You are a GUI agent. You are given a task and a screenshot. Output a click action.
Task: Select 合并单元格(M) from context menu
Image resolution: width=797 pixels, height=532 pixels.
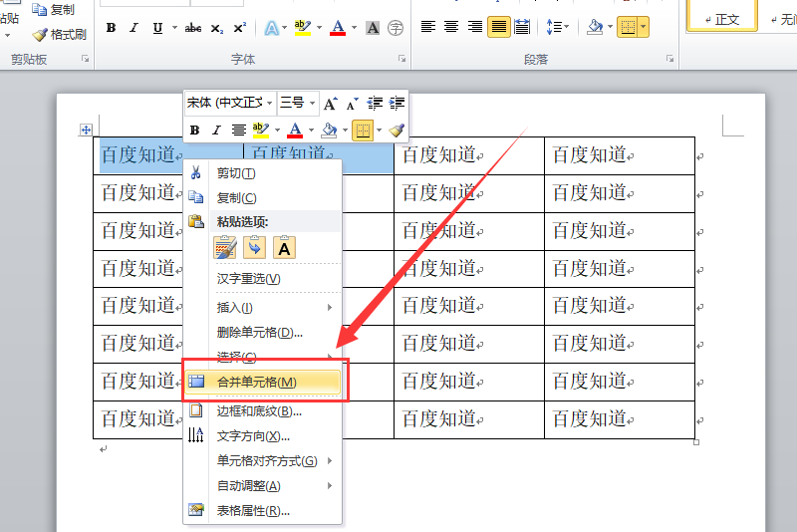point(257,382)
